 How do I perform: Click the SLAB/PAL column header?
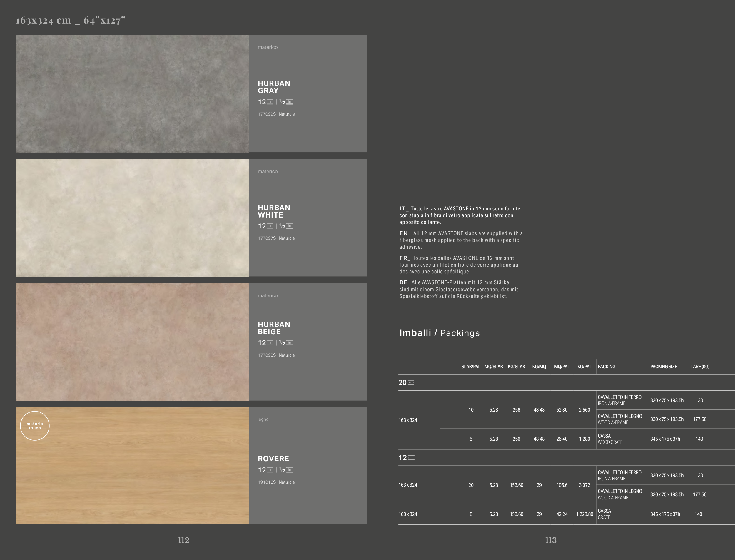[x=471, y=367]
